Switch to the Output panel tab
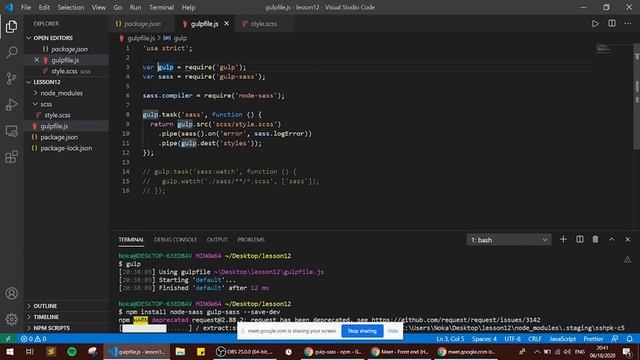Image resolution: width=640 pixels, height=360 pixels. pos(217,240)
